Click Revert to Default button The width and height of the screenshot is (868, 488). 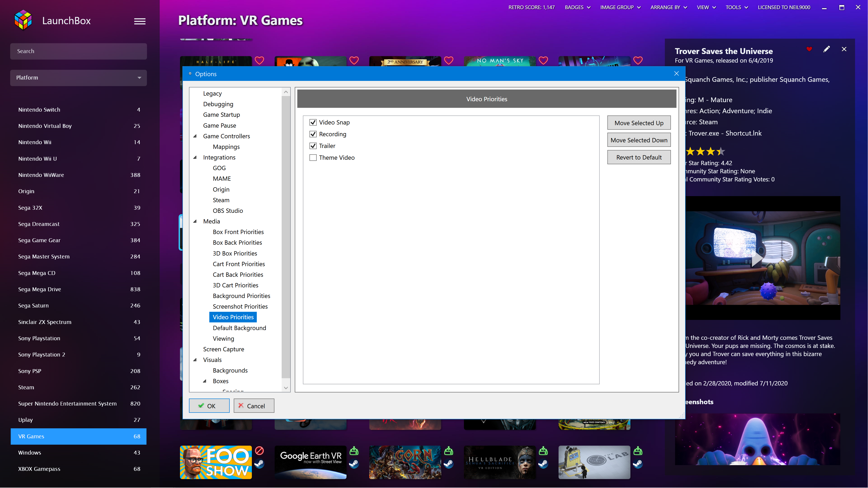tap(639, 157)
